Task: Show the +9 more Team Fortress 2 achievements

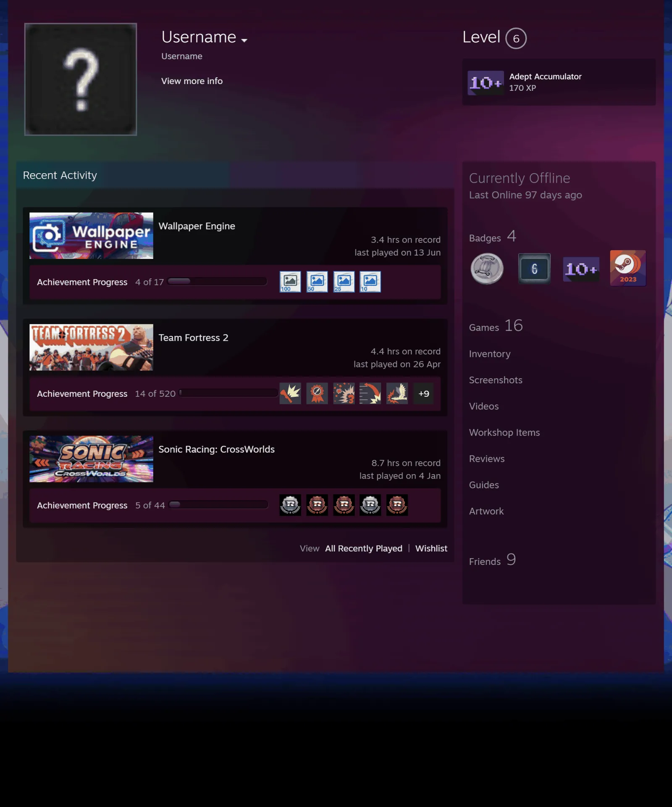Action: point(424,393)
